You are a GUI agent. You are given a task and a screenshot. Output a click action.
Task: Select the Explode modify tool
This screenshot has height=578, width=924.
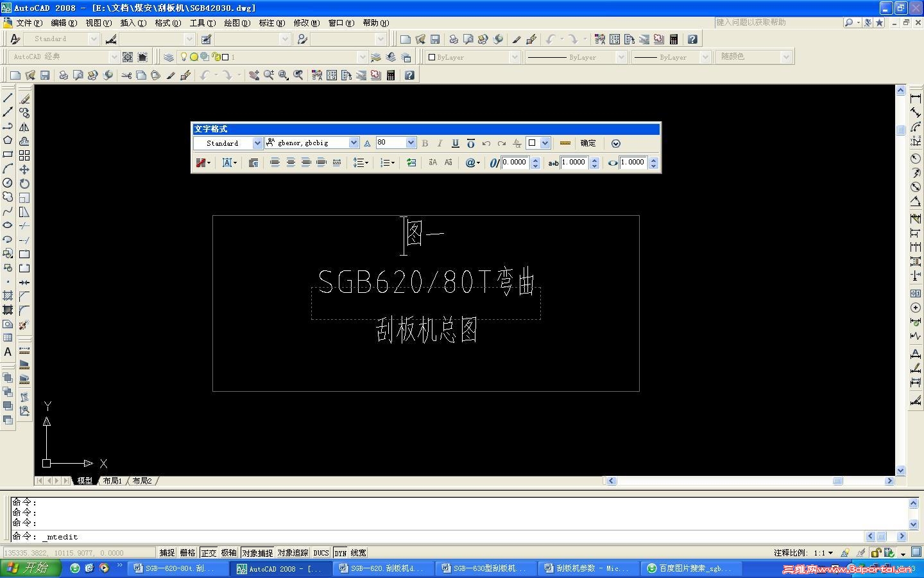coord(24,324)
